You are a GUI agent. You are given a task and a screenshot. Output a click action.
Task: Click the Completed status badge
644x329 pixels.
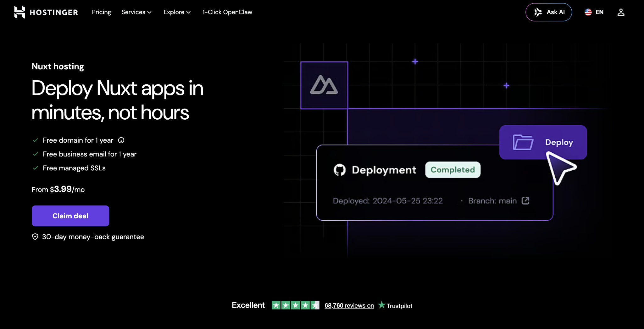click(453, 170)
